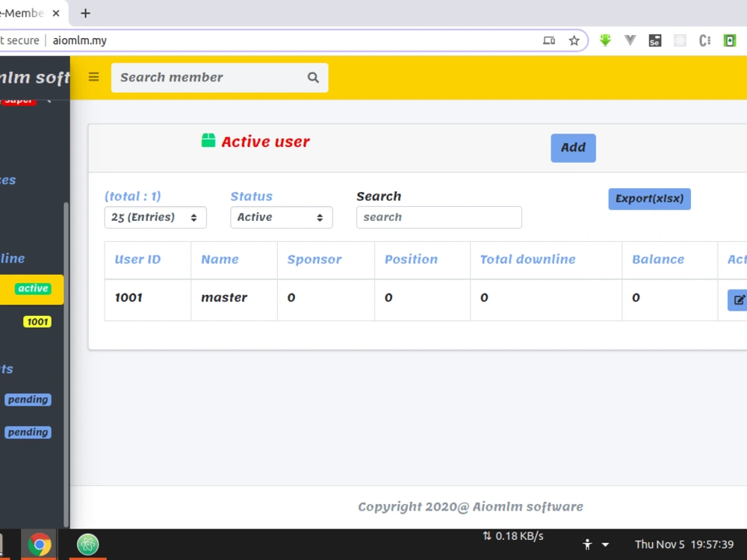Open the 25 (Entries) dropdown
Image resolution: width=747 pixels, height=560 pixels.
tap(155, 217)
